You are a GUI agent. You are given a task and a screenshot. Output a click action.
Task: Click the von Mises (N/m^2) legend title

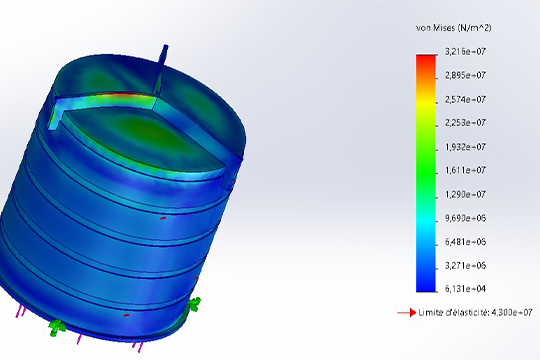point(453,28)
